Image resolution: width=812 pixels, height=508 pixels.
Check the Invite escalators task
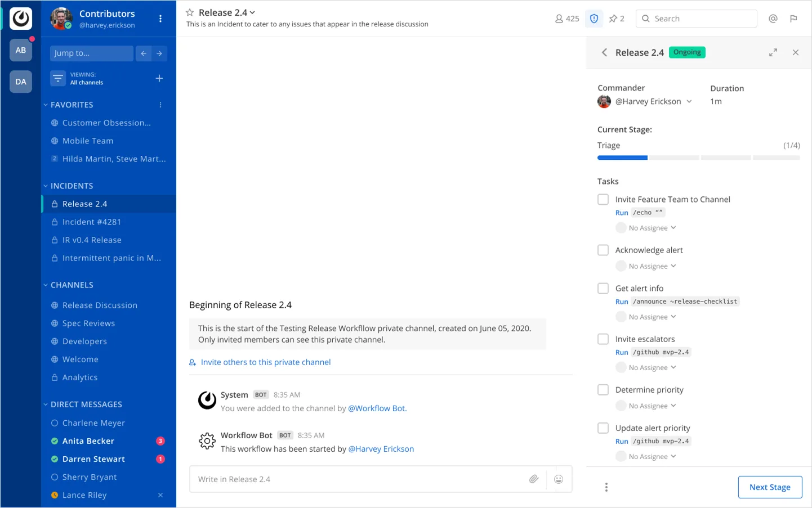click(x=603, y=339)
